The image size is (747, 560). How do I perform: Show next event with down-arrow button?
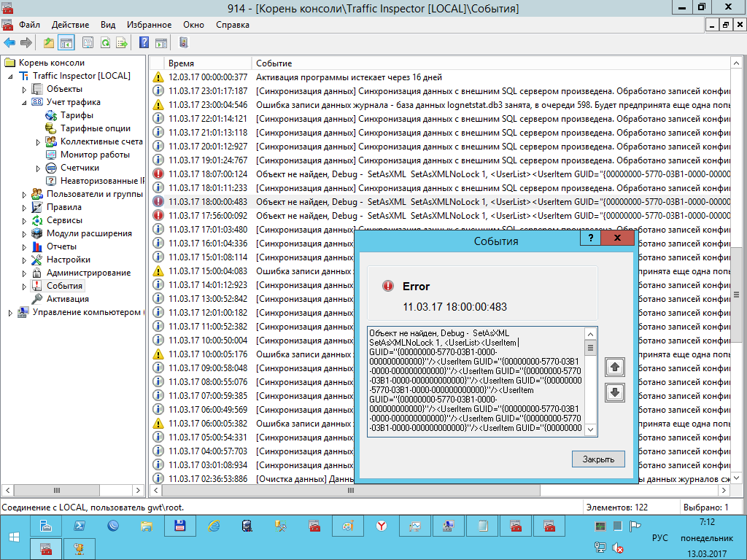click(x=614, y=393)
